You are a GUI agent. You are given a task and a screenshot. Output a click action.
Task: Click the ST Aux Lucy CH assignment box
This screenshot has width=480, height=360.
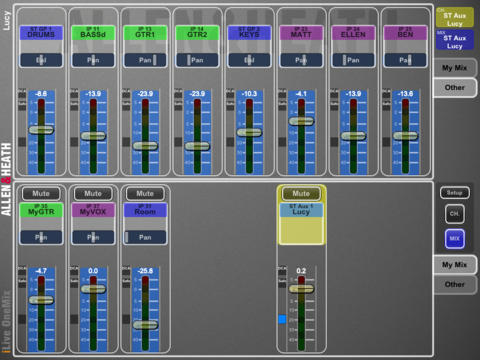click(x=455, y=17)
